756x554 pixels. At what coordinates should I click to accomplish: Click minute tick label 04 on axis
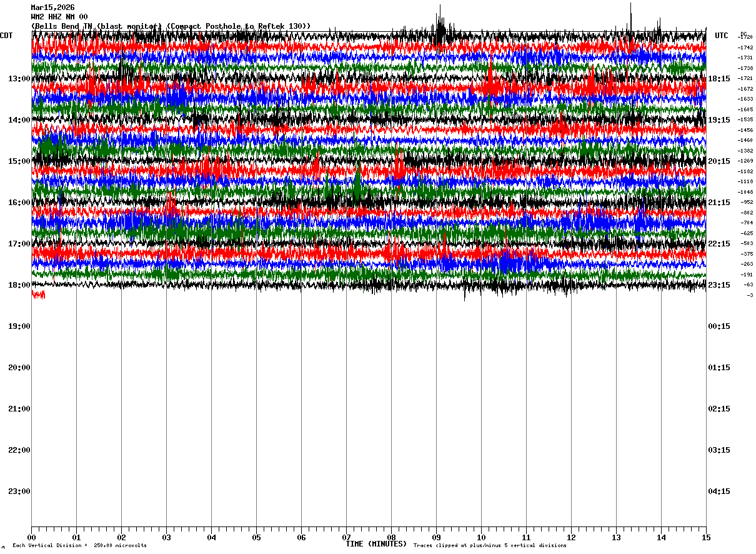click(x=211, y=537)
